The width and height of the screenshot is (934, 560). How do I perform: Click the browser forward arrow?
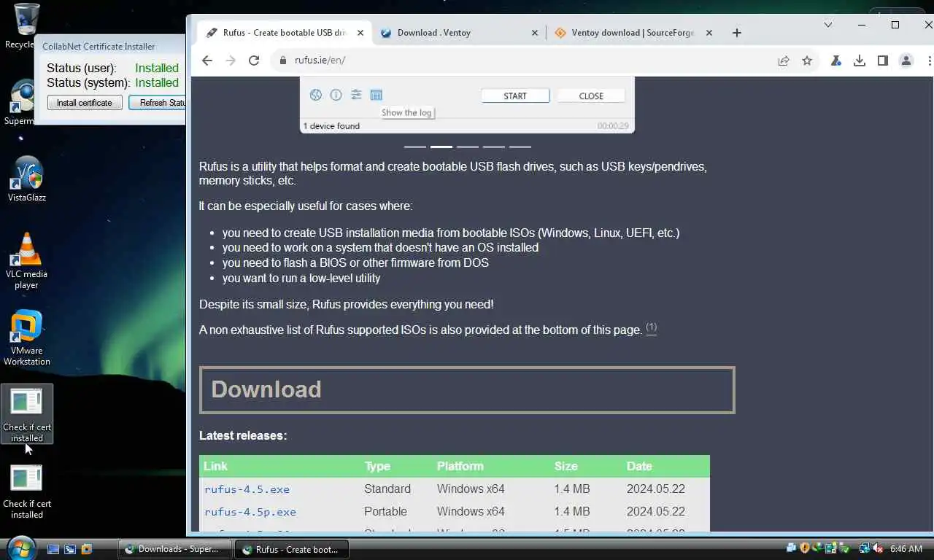[231, 61]
